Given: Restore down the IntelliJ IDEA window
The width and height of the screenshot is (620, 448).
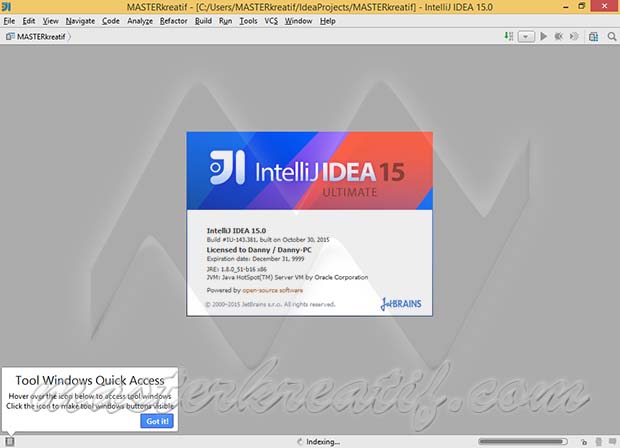Looking at the screenshot, I should point(581,6).
